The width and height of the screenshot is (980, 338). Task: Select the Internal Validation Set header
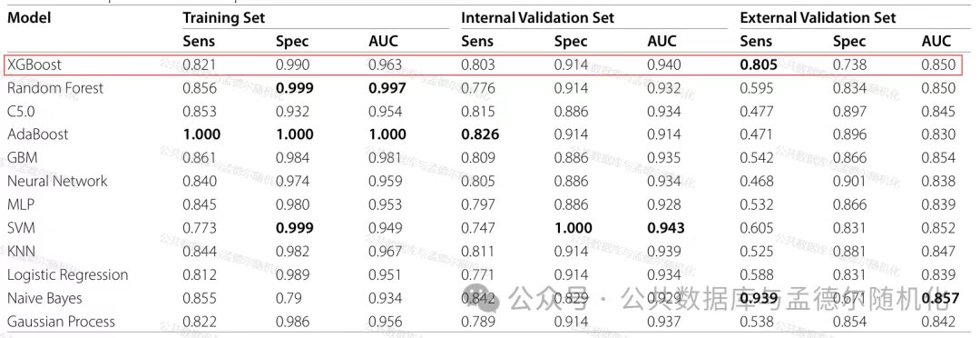pyautogui.click(x=537, y=17)
